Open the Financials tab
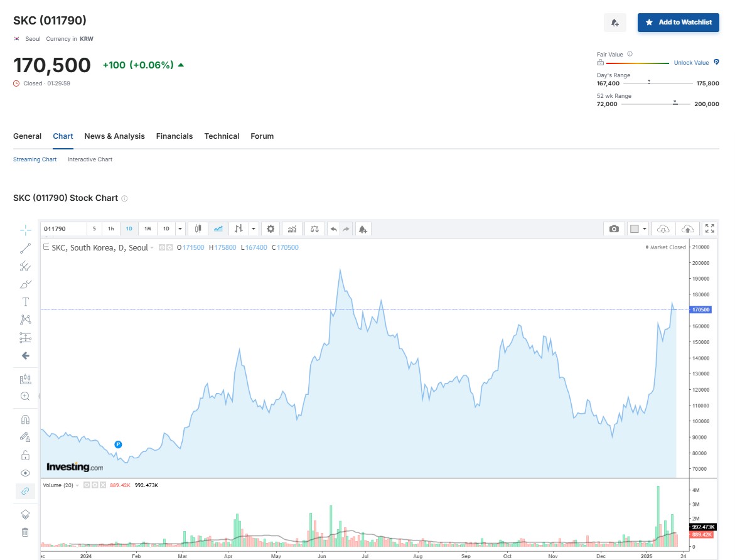 pos(174,136)
